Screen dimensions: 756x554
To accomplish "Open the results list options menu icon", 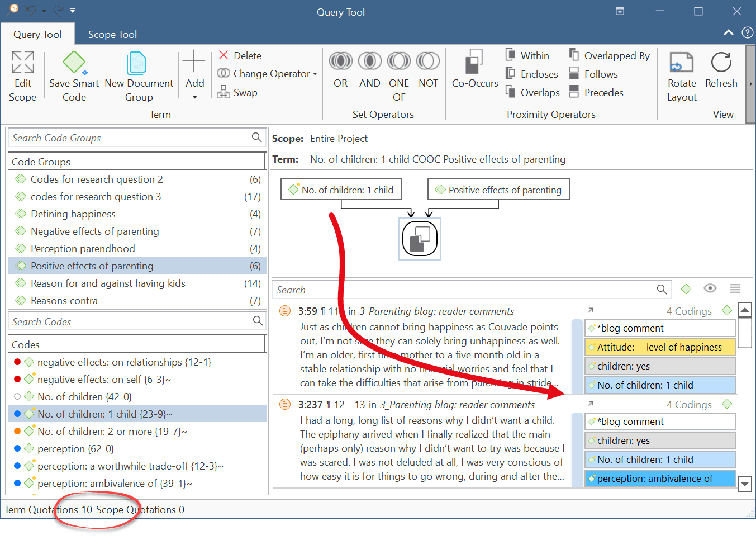I will click(735, 288).
